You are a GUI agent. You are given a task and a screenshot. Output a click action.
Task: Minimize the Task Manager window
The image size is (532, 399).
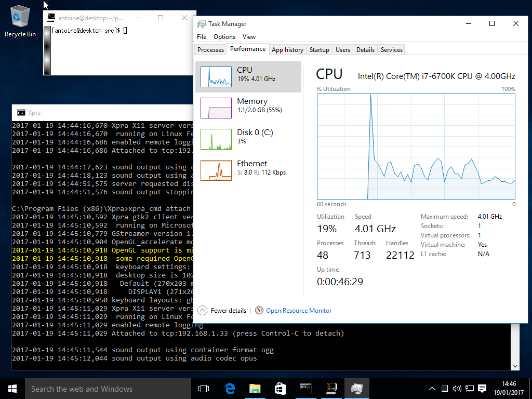(x=469, y=24)
